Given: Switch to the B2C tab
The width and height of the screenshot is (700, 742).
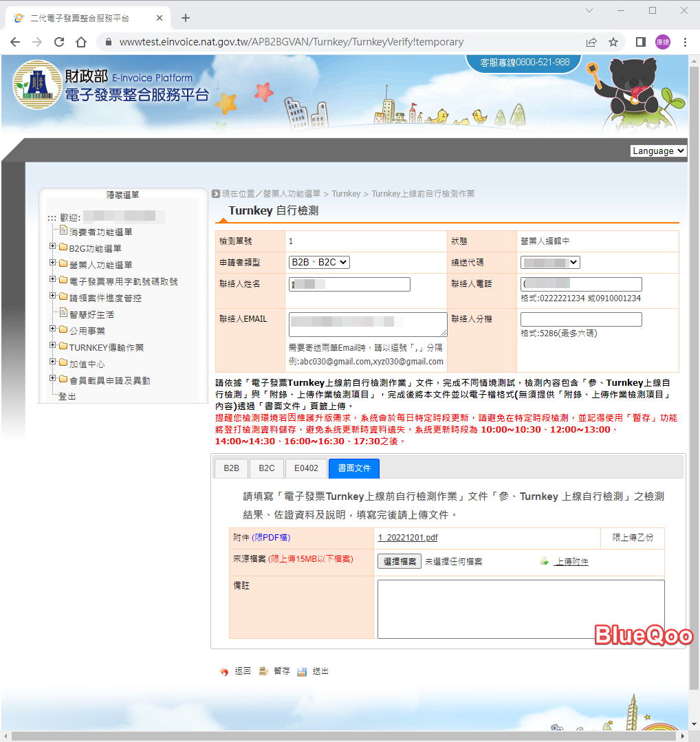Looking at the screenshot, I should pyautogui.click(x=266, y=468).
